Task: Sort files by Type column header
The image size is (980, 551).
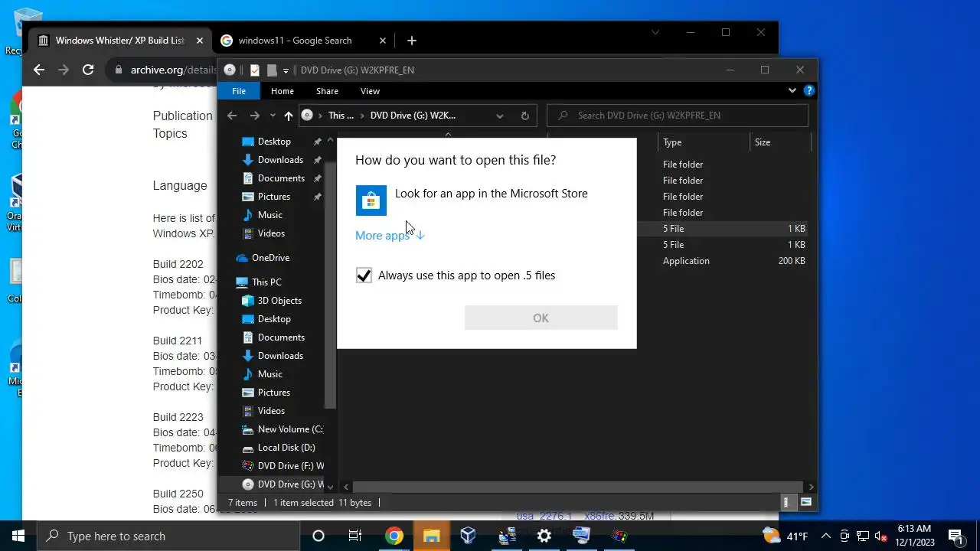Action: 704,142
